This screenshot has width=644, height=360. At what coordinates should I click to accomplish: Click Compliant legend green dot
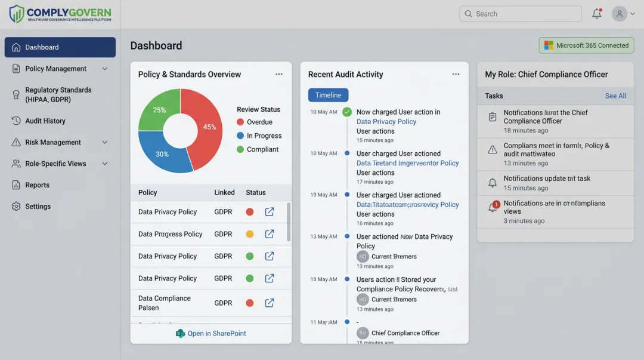coord(240,149)
